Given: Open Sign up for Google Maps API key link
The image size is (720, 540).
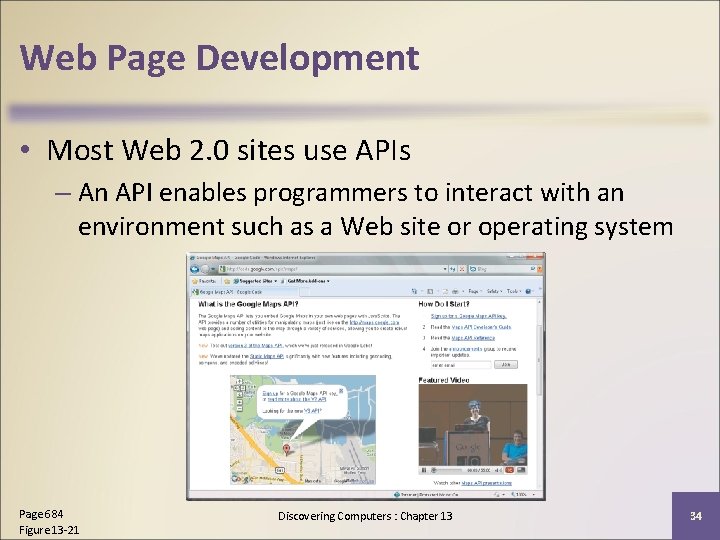Looking at the screenshot, I should pyautogui.click(x=468, y=316).
